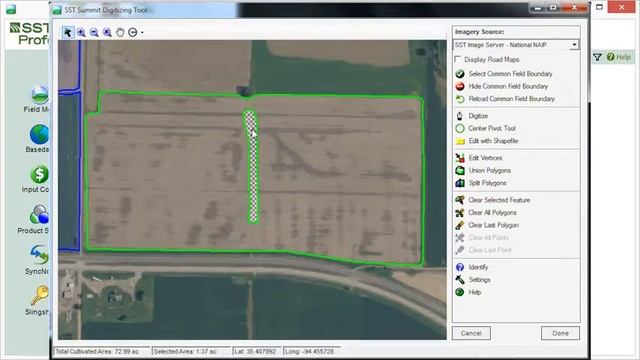Activate the zoom out tool

(94, 32)
